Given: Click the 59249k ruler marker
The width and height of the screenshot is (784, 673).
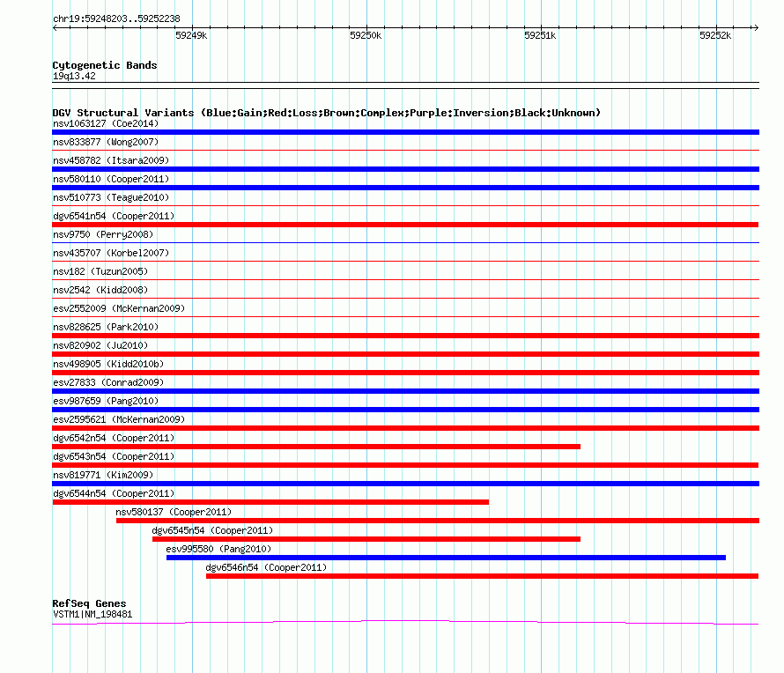Looking at the screenshot, I should point(191,35).
